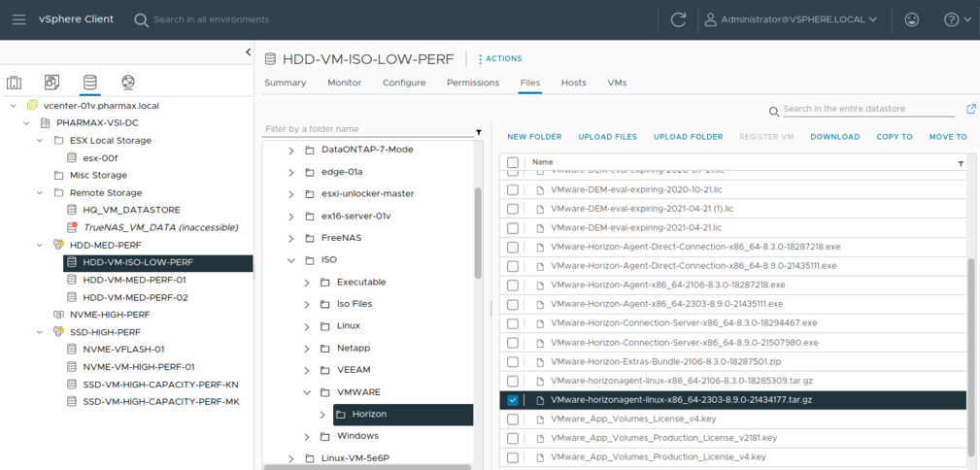The height and width of the screenshot is (470, 980).
Task: Open the Hosts tab
Action: coord(574,83)
